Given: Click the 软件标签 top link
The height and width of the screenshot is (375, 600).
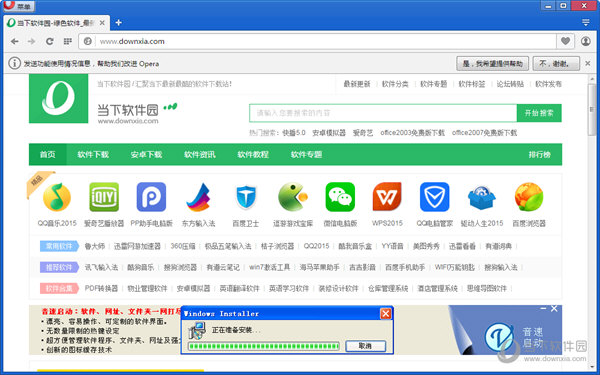Looking at the screenshot, I should [x=471, y=84].
